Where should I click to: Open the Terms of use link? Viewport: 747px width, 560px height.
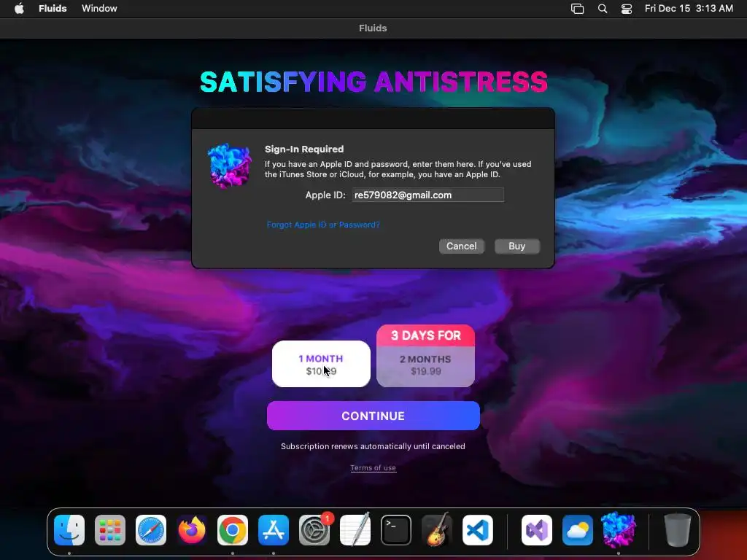(373, 467)
